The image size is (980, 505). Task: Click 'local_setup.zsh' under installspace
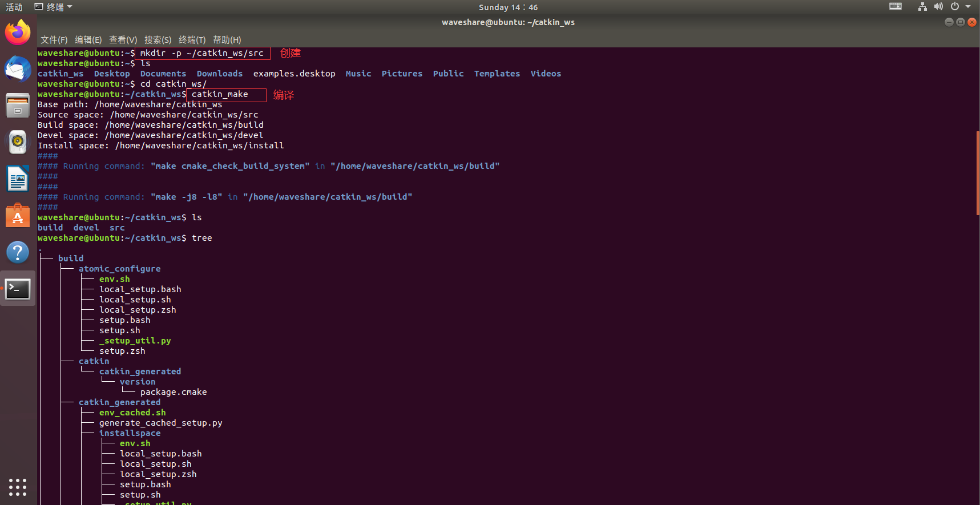(x=158, y=474)
